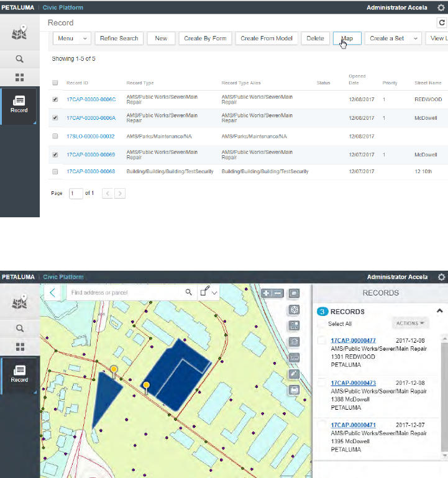Open the ACTIONS dropdown in Records panel

tap(411, 323)
